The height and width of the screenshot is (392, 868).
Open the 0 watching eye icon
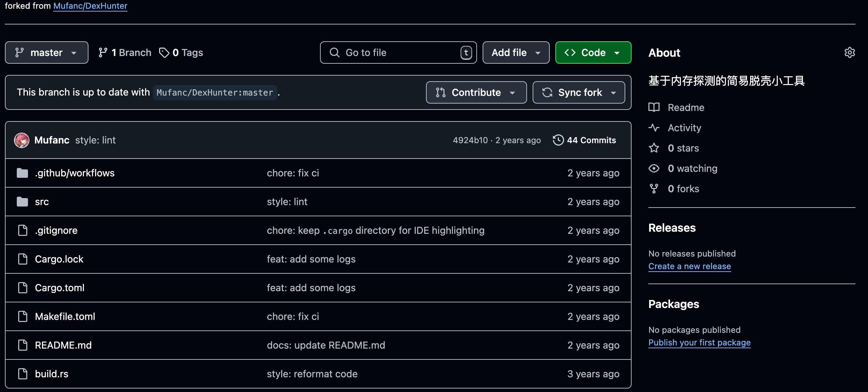coord(654,168)
